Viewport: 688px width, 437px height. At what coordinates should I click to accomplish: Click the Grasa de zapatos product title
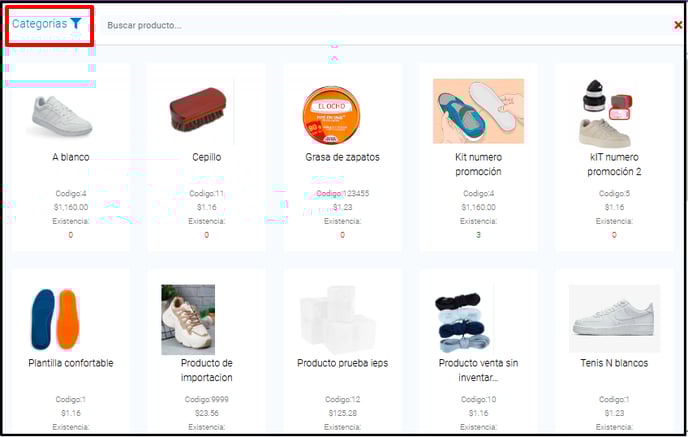tap(342, 157)
